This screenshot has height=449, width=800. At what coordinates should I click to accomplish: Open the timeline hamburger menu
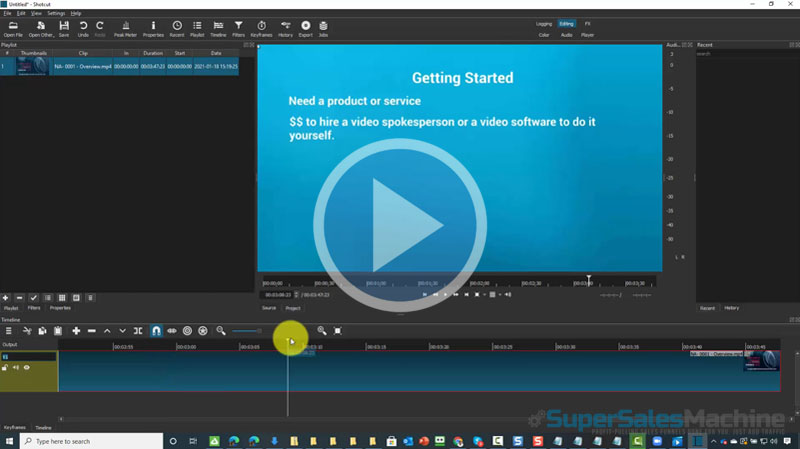coord(9,331)
